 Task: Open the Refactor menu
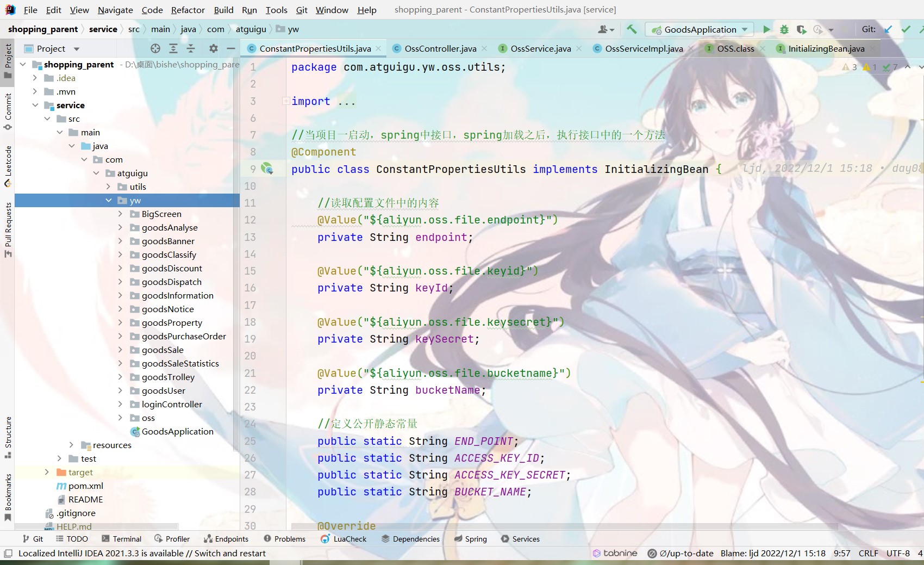pos(188,10)
